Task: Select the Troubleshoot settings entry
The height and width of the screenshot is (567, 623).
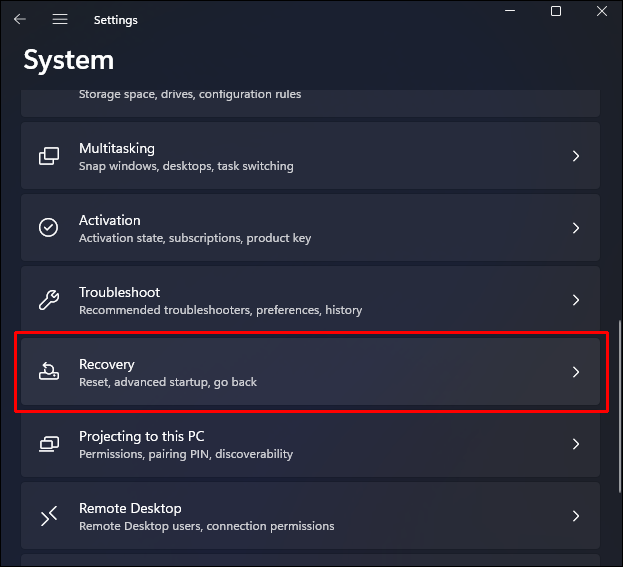Action: tap(300, 300)
